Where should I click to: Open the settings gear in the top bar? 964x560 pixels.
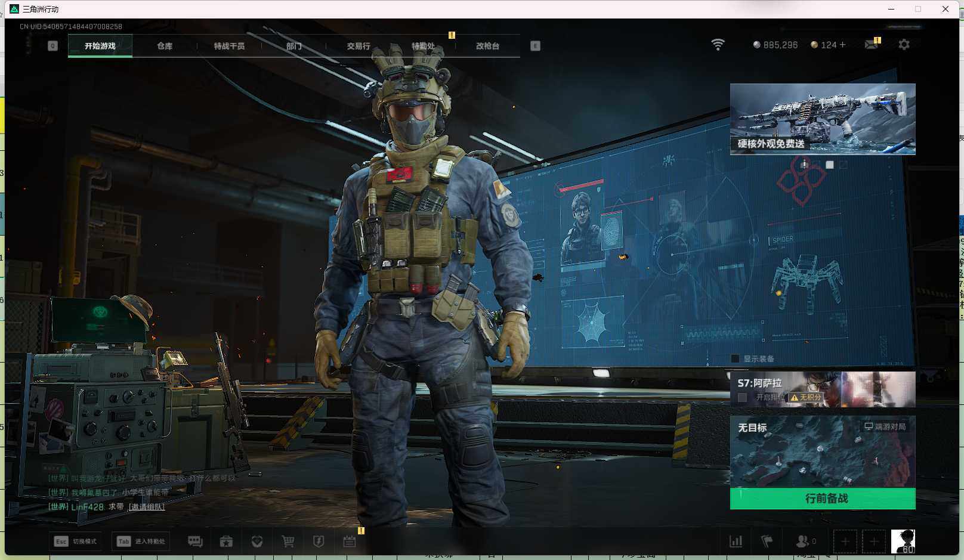click(904, 45)
